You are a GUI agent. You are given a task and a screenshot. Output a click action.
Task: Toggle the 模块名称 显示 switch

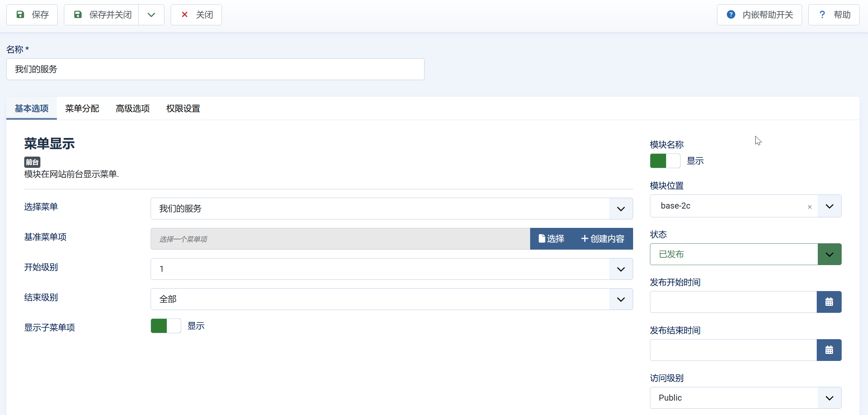click(x=665, y=161)
